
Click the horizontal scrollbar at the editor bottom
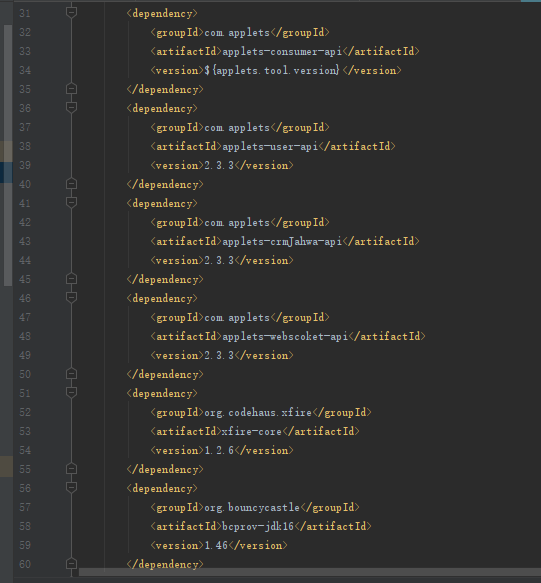click(x=310, y=572)
